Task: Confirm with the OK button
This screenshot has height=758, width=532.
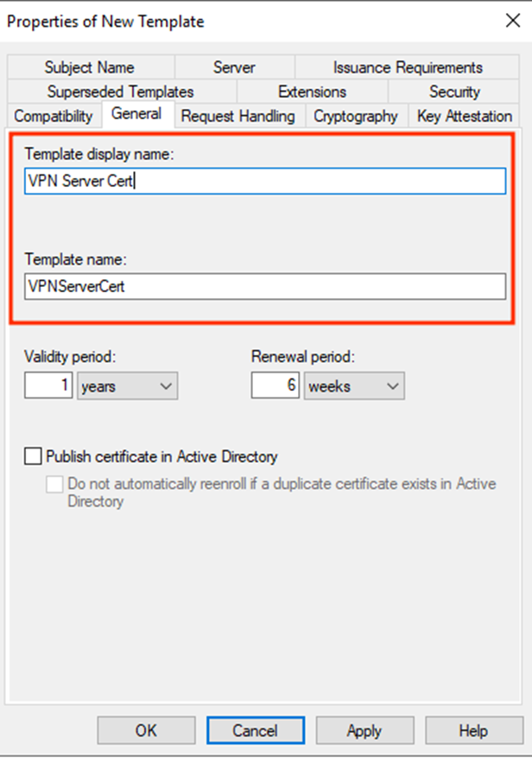Action: click(x=147, y=730)
